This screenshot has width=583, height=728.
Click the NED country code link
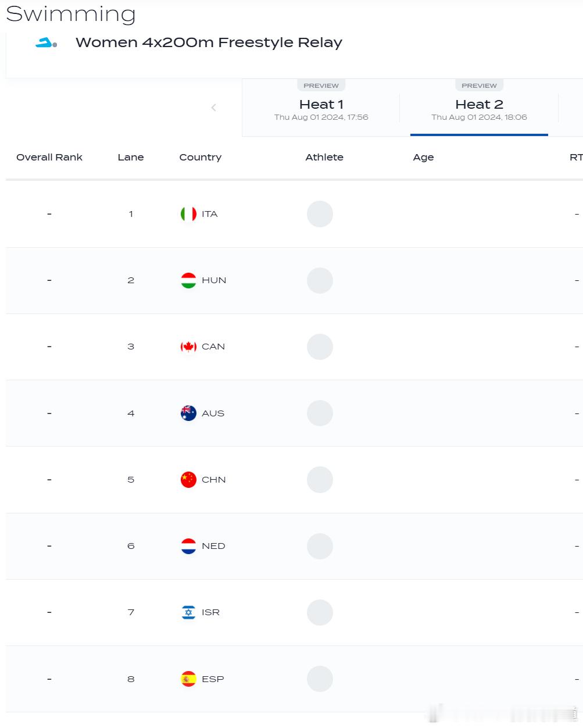pos(213,546)
